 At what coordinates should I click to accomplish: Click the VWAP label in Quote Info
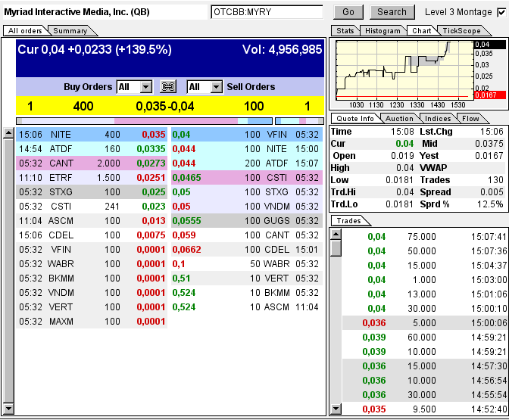click(x=433, y=168)
